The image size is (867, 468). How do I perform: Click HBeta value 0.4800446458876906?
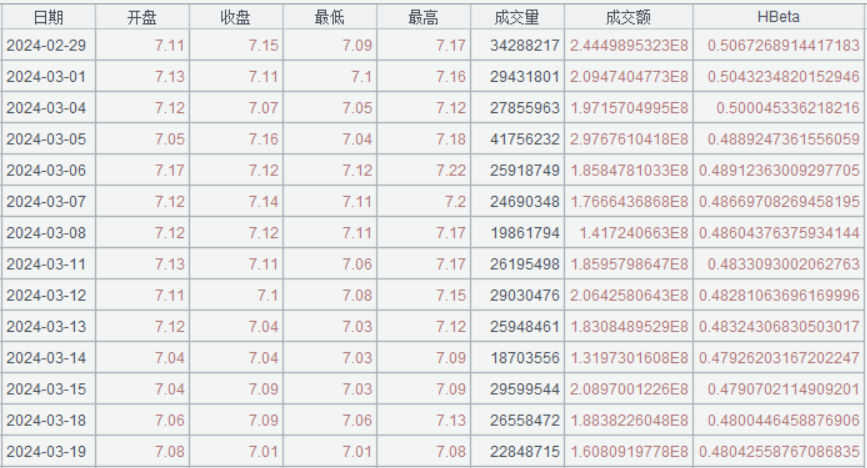click(x=784, y=420)
